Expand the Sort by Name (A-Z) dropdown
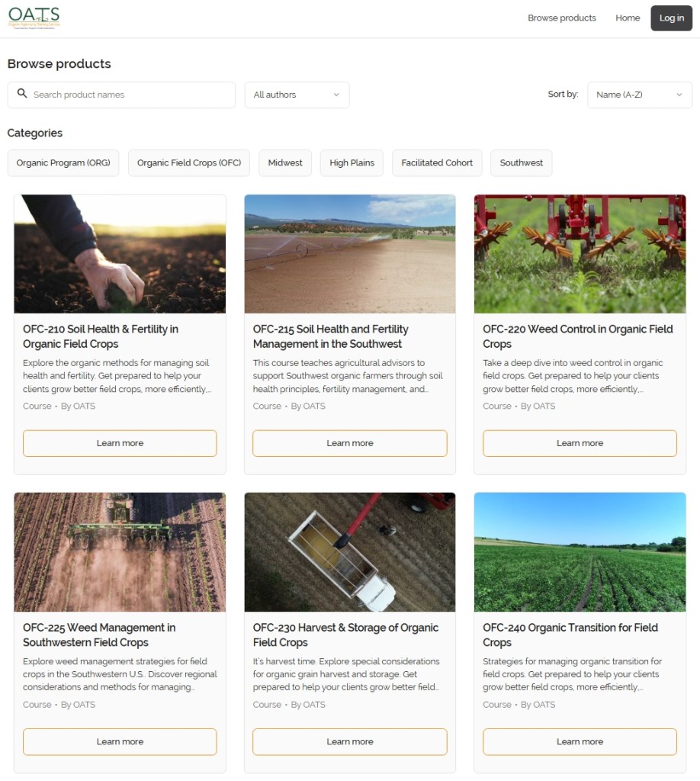The width and height of the screenshot is (700, 781). click(x=640, y=95)
